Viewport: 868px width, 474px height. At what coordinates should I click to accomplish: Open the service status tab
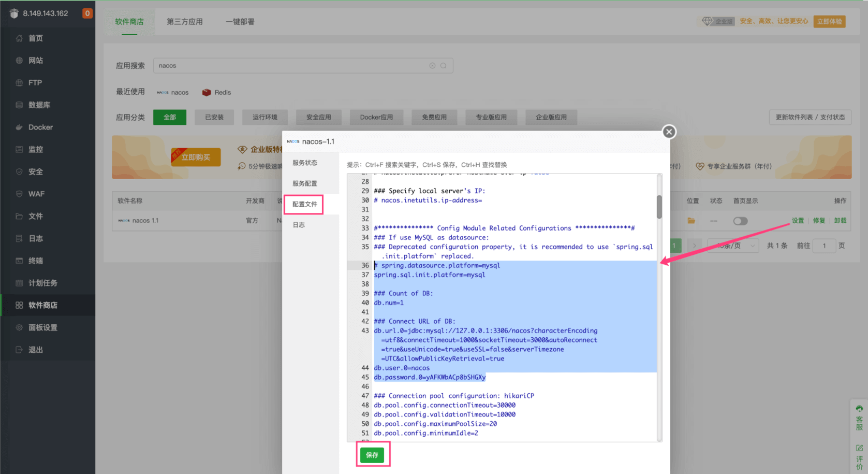tap(305, 163)
